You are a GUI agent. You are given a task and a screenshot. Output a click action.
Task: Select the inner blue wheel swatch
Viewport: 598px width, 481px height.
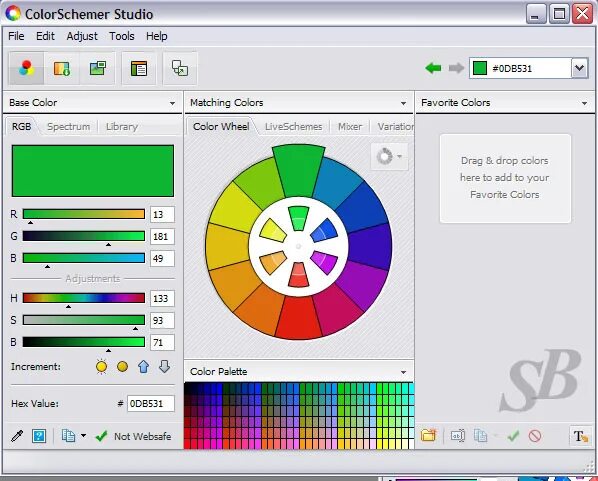click(x=324, y=230)
